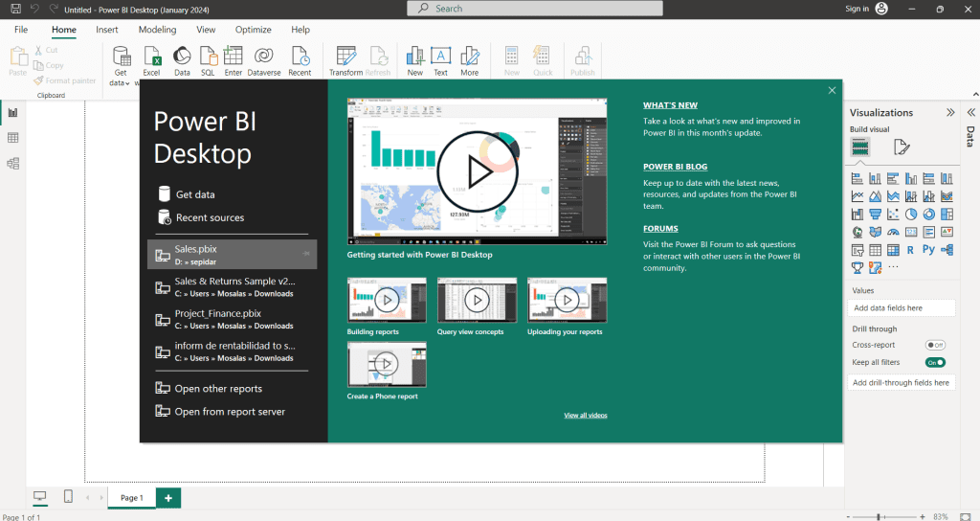Toggle the Keep all filters switch

(x=935, y=362)
